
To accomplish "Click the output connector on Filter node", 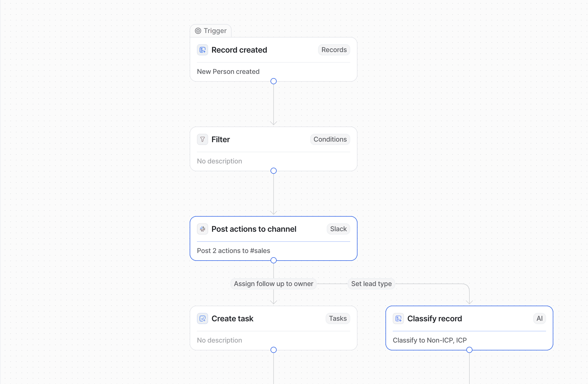I will pyautogui.click(x=274, y=170).
